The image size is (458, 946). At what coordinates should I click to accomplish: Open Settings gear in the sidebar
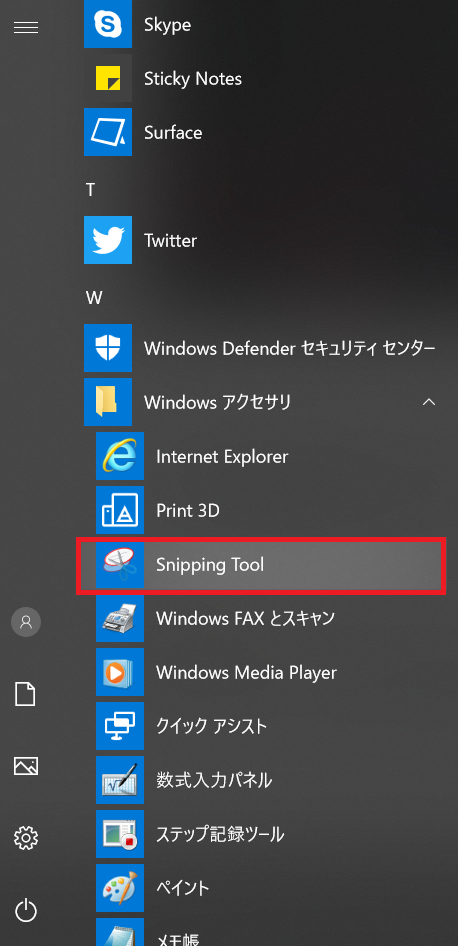26,837
